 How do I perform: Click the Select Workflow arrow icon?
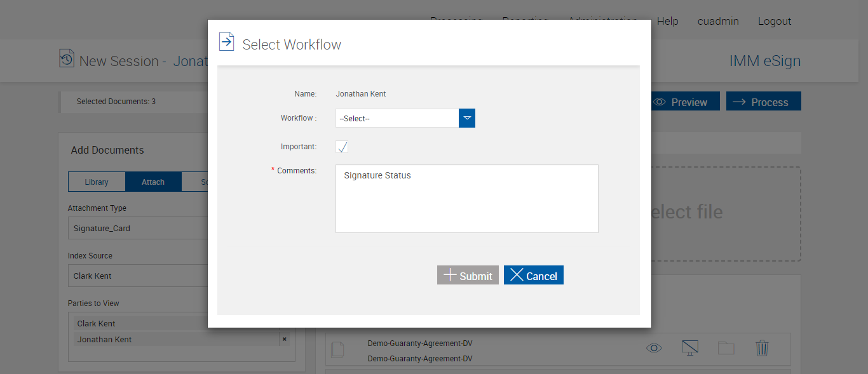[226, 42]
